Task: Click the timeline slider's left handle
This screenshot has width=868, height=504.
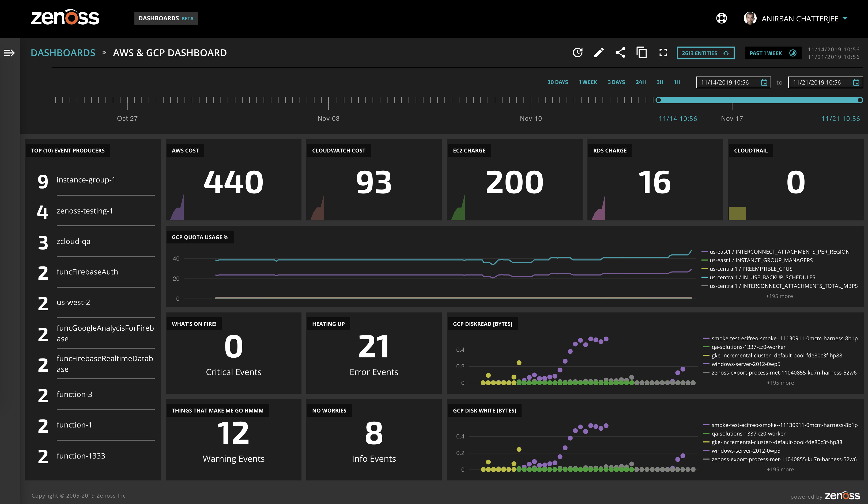Action: pos(659,100)
